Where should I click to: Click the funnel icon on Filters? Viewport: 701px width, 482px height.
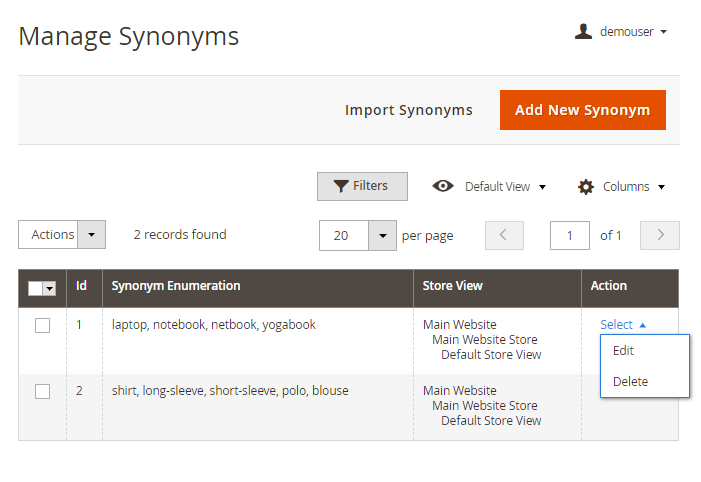[341, 187]
